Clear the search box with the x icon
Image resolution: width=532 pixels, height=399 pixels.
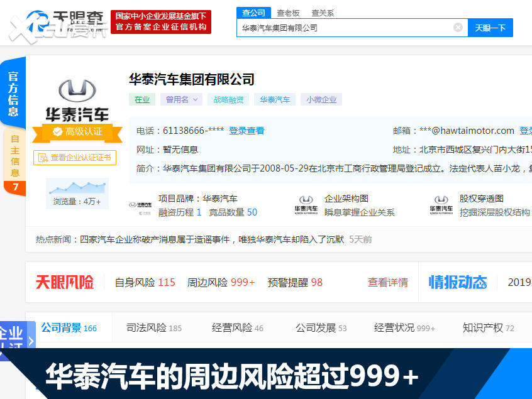458,27
